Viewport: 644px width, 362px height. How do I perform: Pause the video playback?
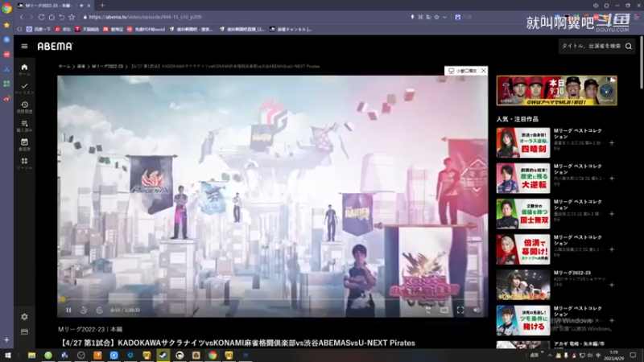68,310
